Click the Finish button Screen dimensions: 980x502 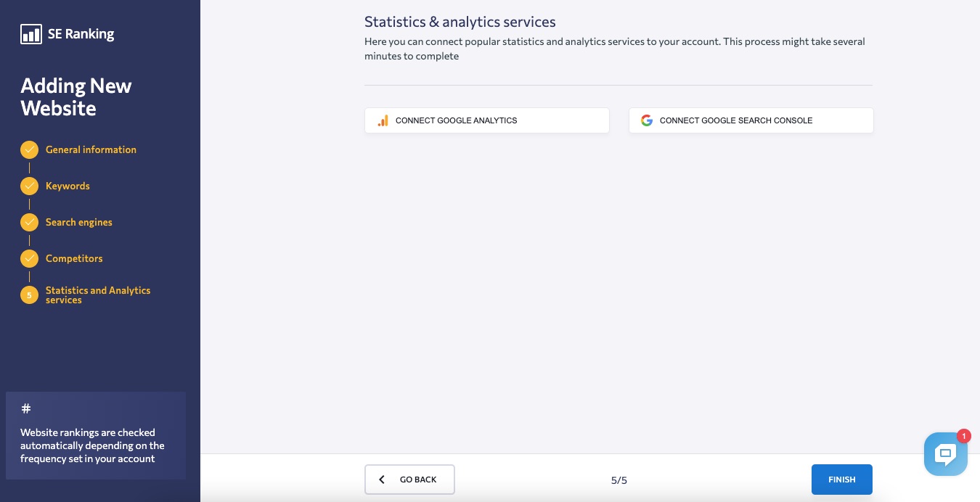(841, 480)
